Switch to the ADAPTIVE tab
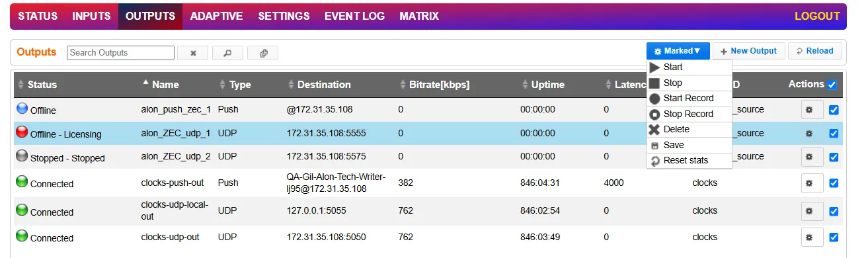Screen dimensions: 868x258 pos(216,16)
